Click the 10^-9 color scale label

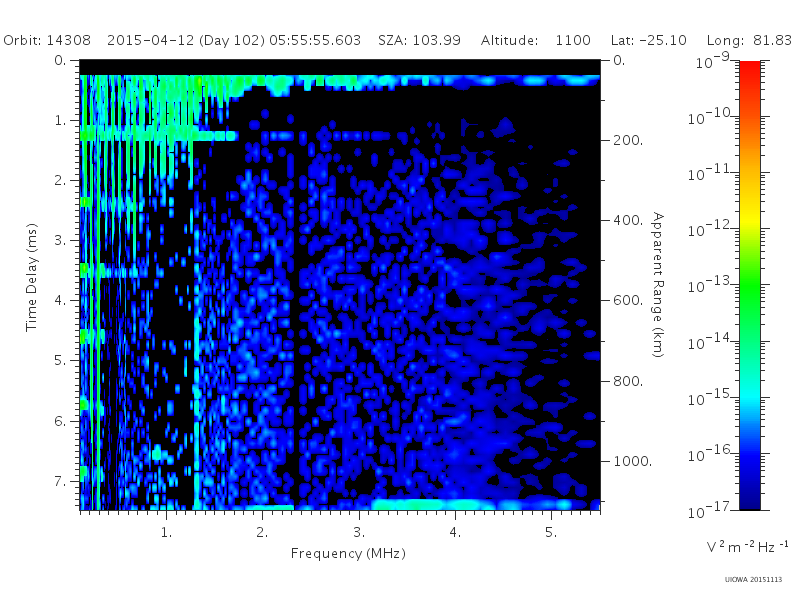pos(713,61)
